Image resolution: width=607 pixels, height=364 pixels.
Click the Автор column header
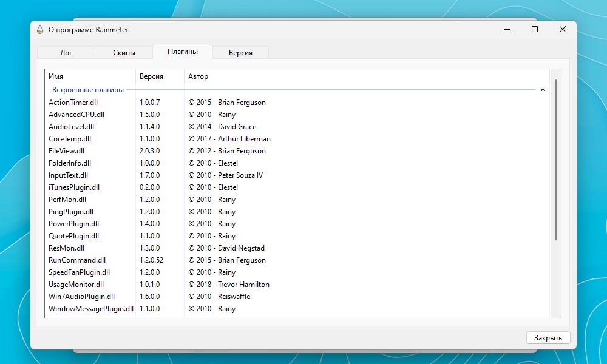point(367,76)
